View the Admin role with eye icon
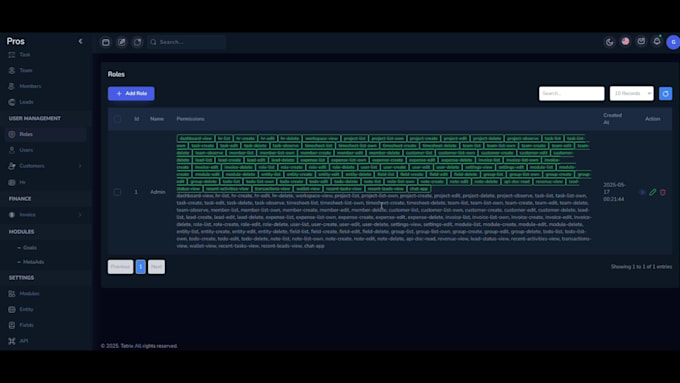The image size is (680, 383). (x=643, y=192)
